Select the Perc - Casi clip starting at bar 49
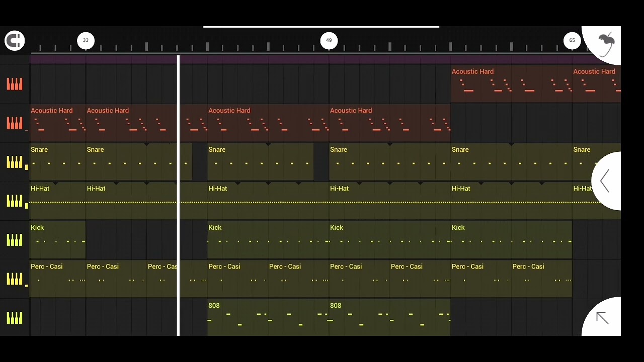The image size is (644, 362). (359, 279)
